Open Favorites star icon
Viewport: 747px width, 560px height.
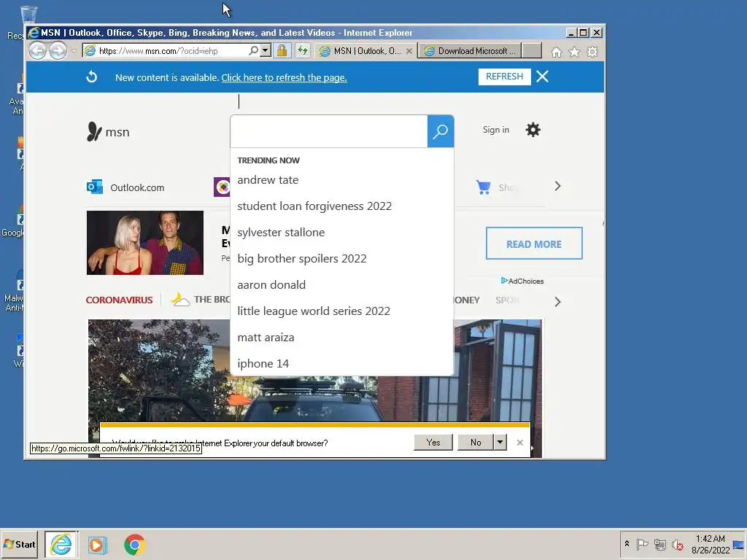pos(575,52)
